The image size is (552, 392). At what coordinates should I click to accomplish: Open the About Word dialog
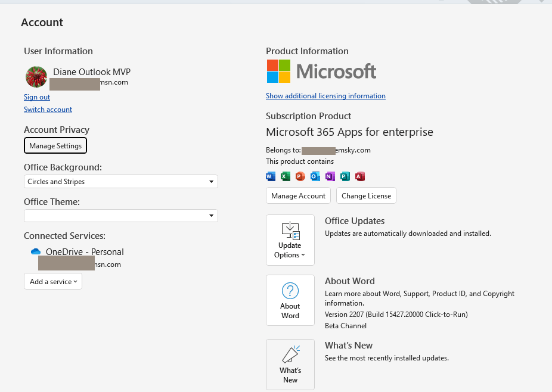click(290, 300)
